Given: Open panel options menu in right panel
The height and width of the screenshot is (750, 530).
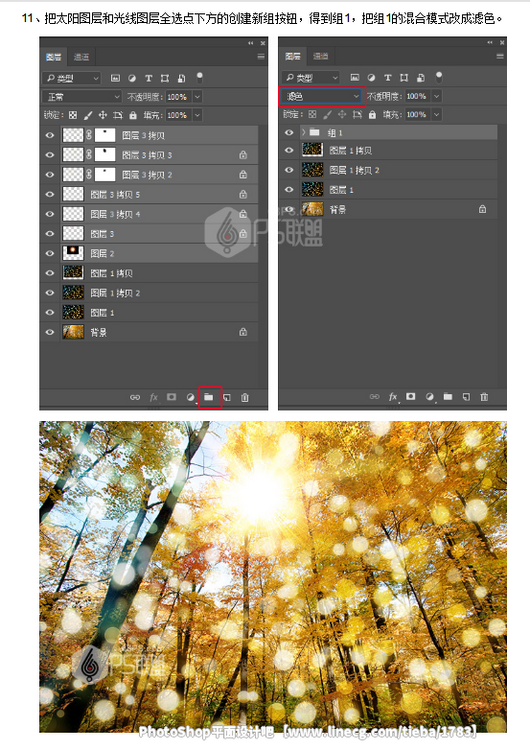Looking at the screenshot, I should (x=500, y=56).
